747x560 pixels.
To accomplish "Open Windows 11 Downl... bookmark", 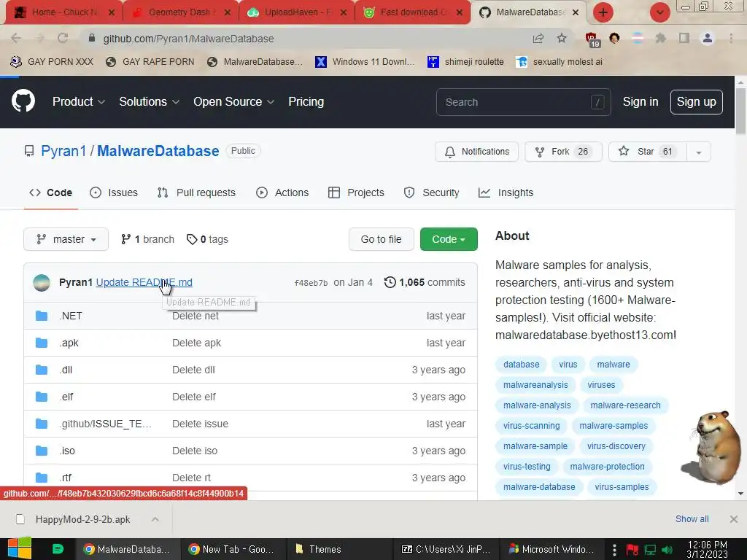I will 365,62.
